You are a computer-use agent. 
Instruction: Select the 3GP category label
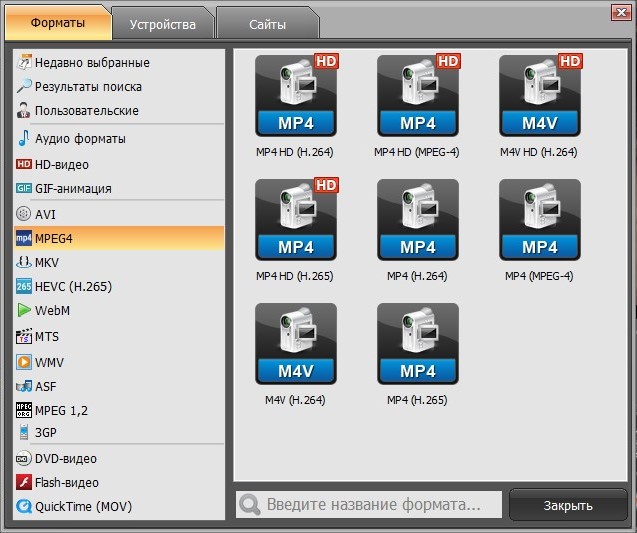tap(46, 432)
